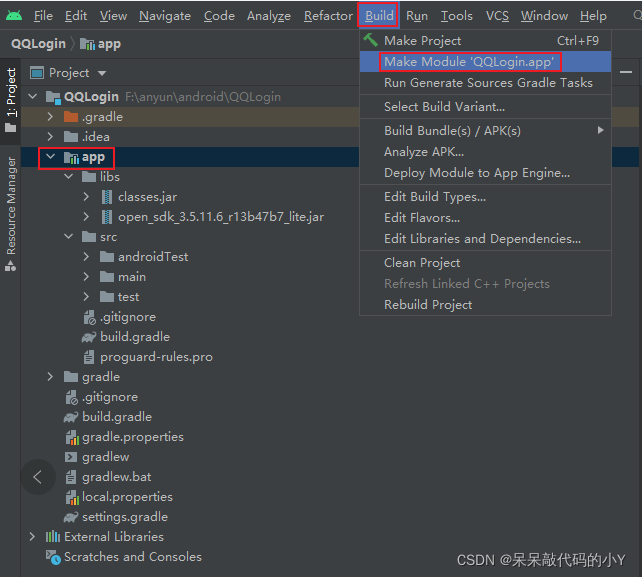Image resolution: width=642 pixels, height=577 pixels.
Task: Expand the .idea folder
Action: point(50,137)
